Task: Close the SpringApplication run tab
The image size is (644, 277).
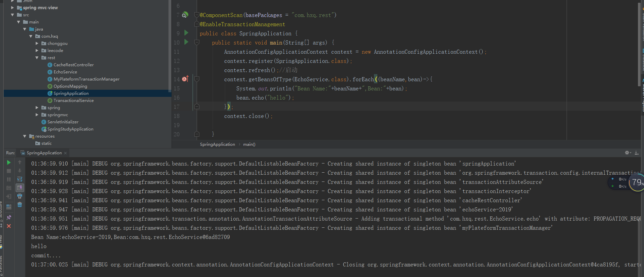Action: click(66, 153)
